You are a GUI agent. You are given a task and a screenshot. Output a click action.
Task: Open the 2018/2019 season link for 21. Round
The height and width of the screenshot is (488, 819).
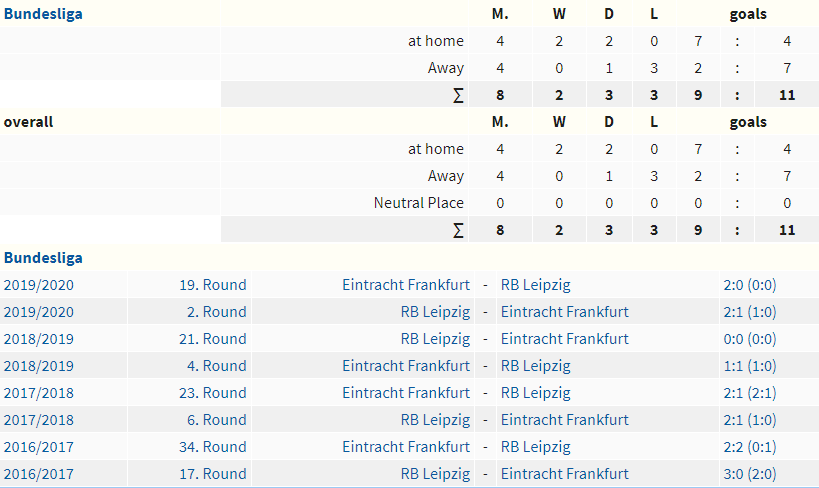pyautogui.click(x=39, y=339)
